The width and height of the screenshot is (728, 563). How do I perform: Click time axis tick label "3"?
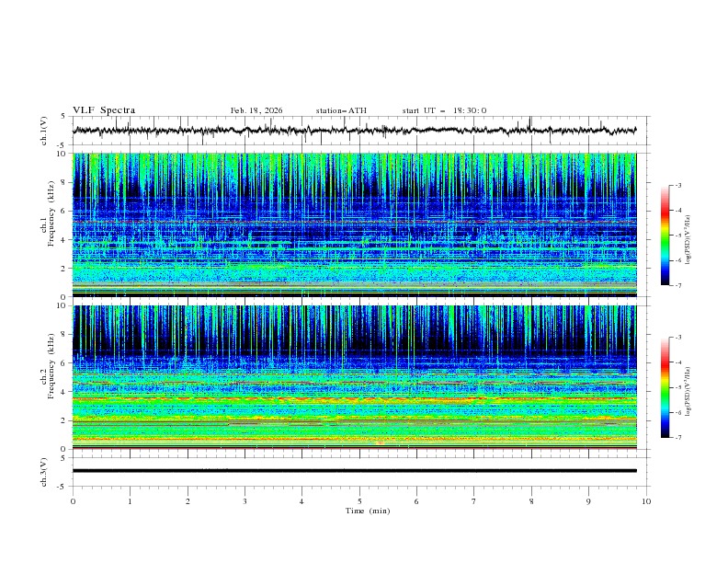pos(245,501)
